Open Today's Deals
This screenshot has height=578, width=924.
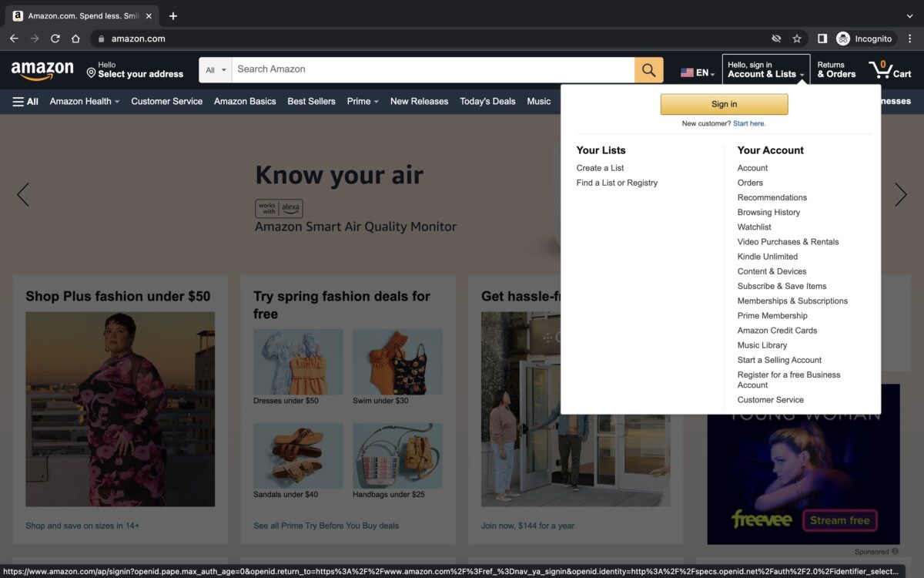tap(487, 101)
